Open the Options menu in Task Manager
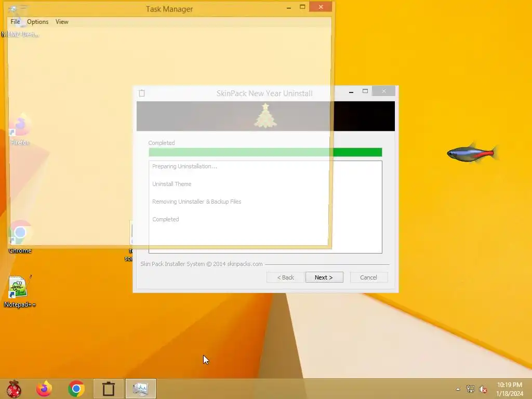The image size is (532, 399). [x=37, y=22]
